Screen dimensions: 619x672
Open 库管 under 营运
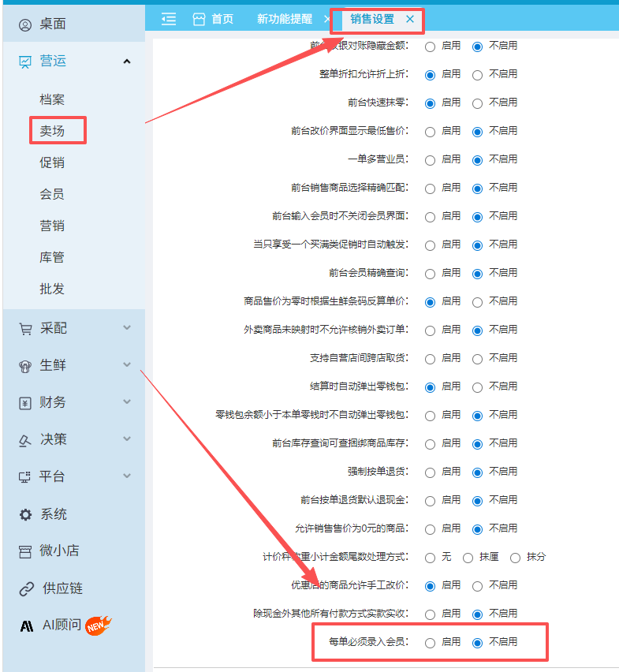click(x=52, y=257)
